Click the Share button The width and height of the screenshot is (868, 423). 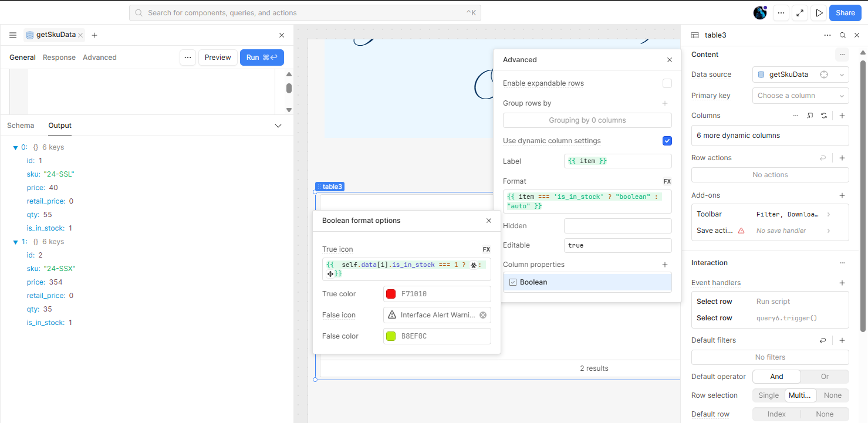pyautogui.click(x=845, y=13)
